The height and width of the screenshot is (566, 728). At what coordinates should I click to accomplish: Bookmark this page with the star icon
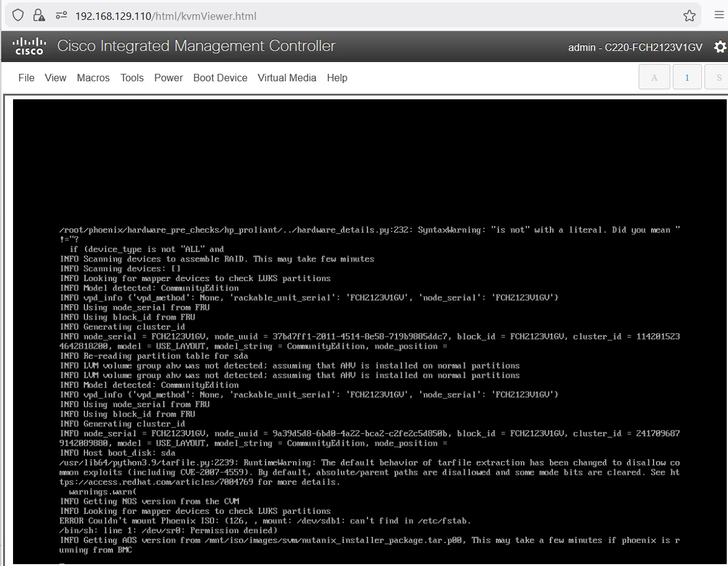690,16
